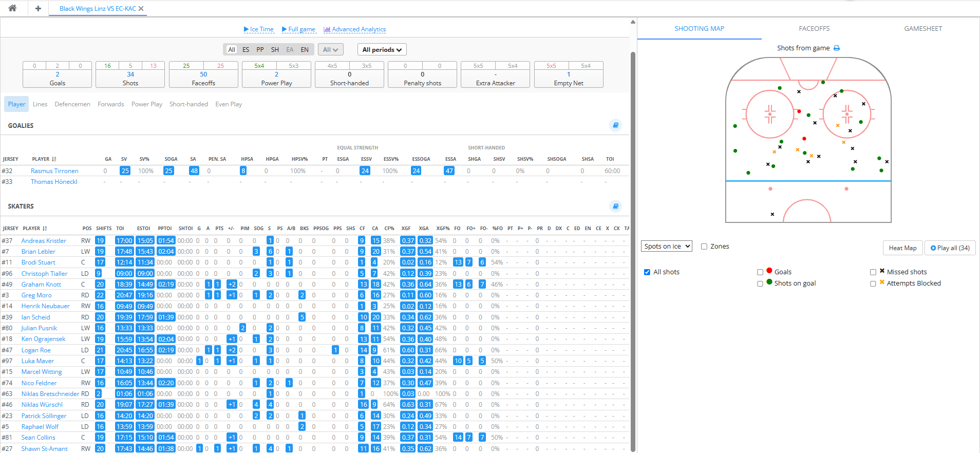Viewport: 980px width, 453px height.
Task: Enable the Zones checkbox
Action: 704,247
